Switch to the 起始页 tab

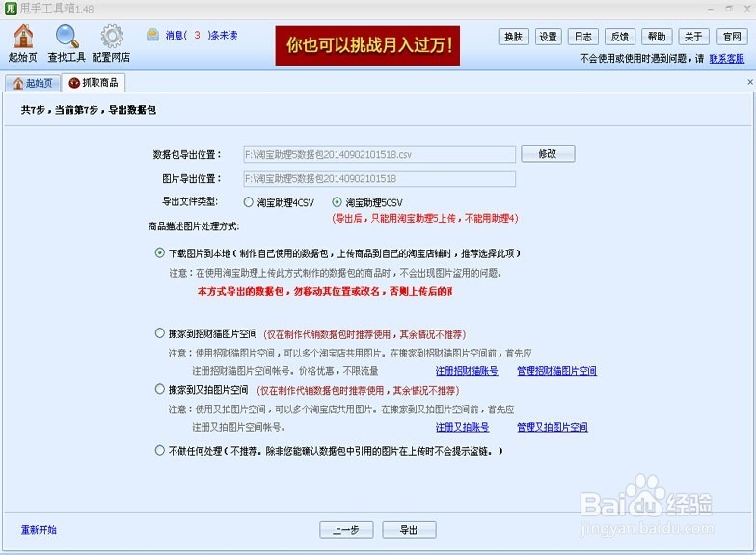pyautogui.click(x=33, y=83)
